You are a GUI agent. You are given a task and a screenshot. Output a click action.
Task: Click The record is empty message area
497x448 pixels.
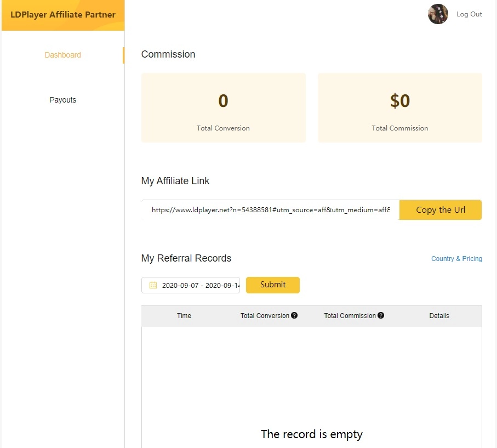pos(311,434)
